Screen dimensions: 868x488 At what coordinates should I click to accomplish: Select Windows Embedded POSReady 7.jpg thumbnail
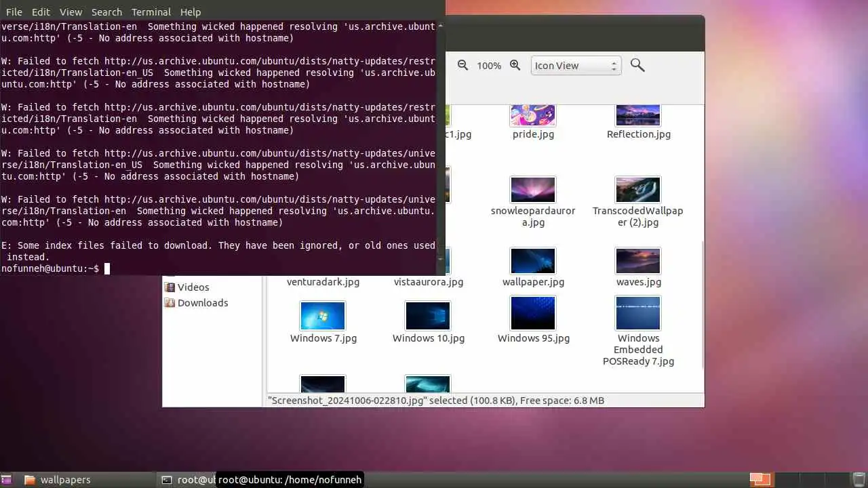639,313
